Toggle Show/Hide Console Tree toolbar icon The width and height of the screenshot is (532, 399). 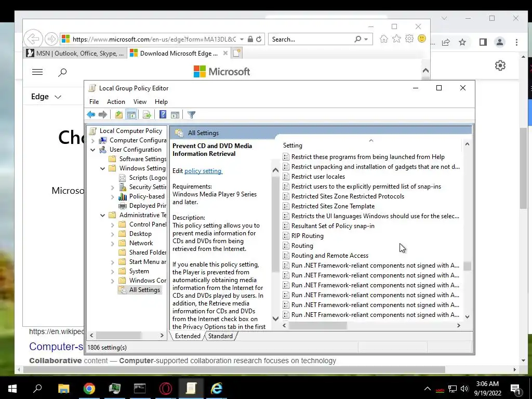coord(131,115)
